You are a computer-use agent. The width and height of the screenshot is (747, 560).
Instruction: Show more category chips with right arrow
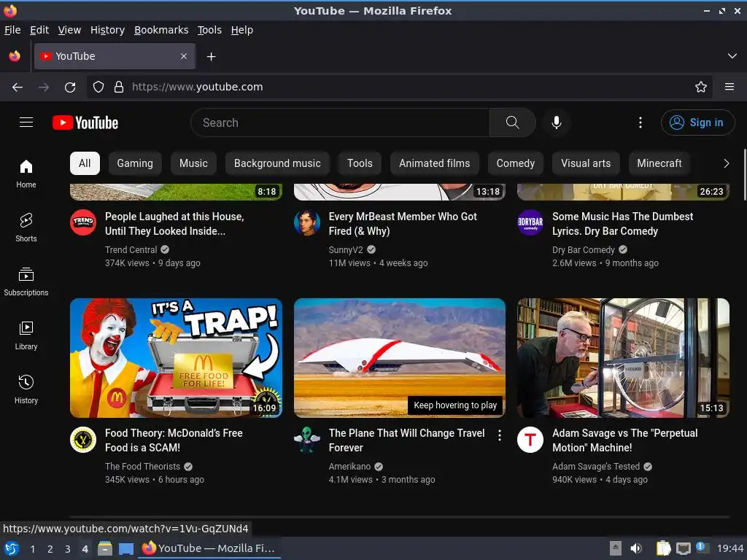(x=726, y=163)
